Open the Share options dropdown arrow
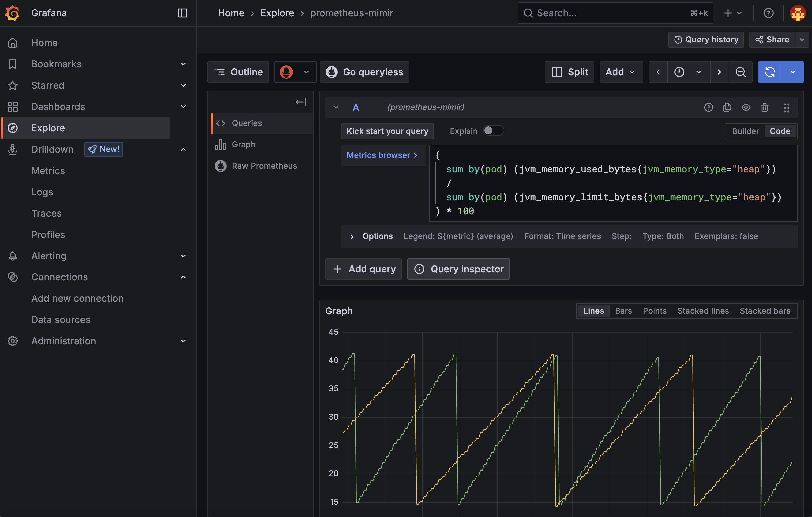 802,39
